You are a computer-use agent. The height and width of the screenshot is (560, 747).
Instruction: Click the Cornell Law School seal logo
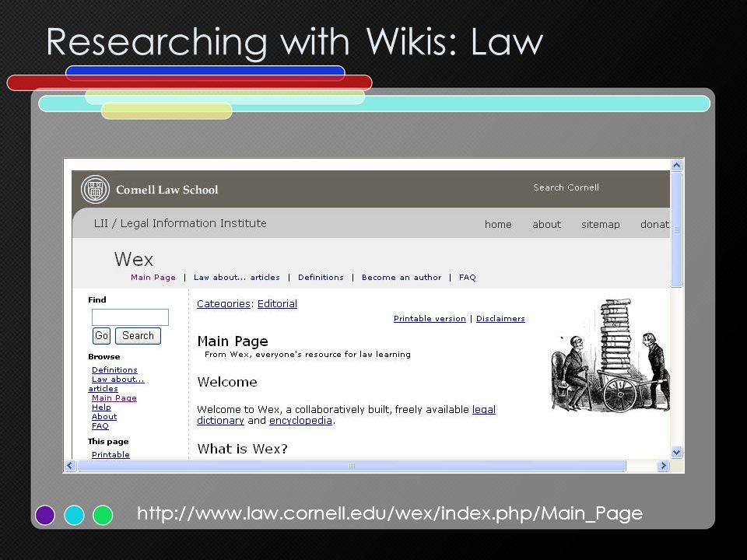pos(95,189)
